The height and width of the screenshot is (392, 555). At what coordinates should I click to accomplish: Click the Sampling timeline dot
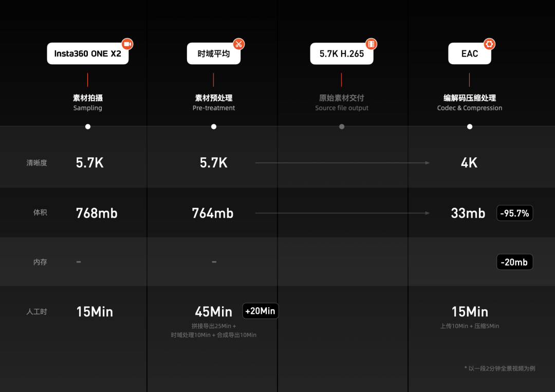[88, 127]
